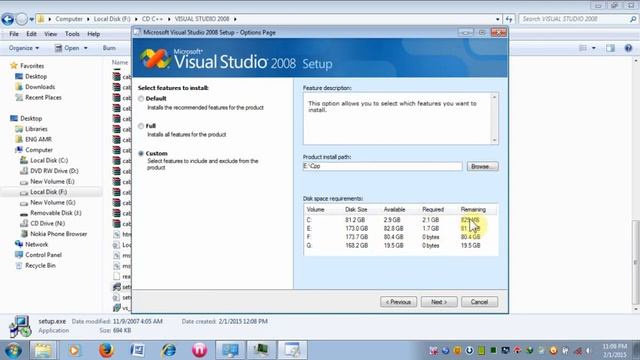Expand breadcrumb arrow after Local Disk (F:)

(136, 19)
